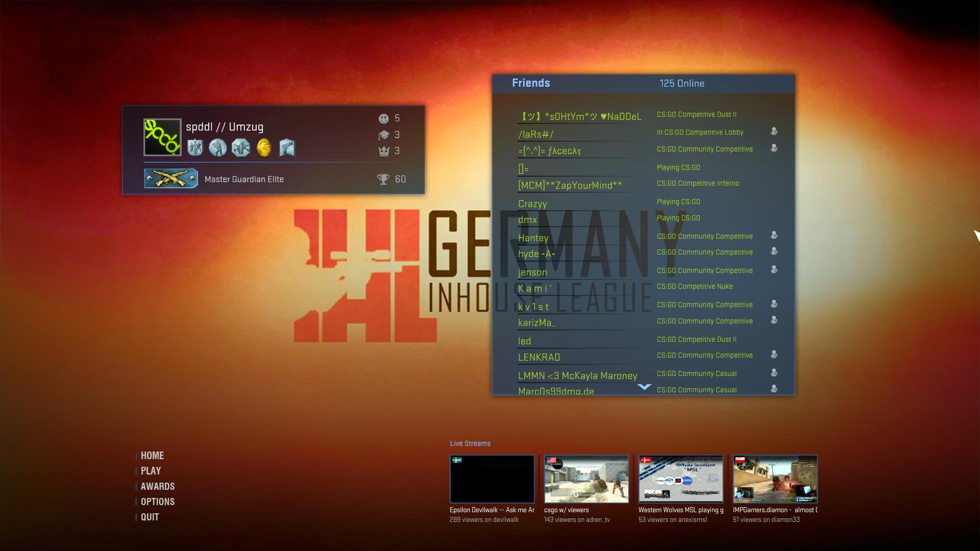
Task: Select the friend named Crazyy
Action: 532,204
